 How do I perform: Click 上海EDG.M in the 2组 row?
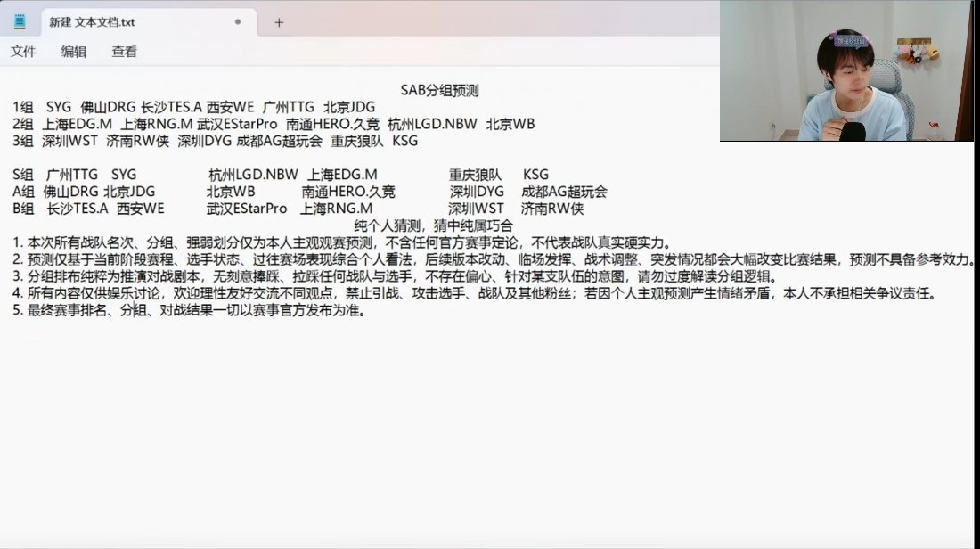(77, 124)
